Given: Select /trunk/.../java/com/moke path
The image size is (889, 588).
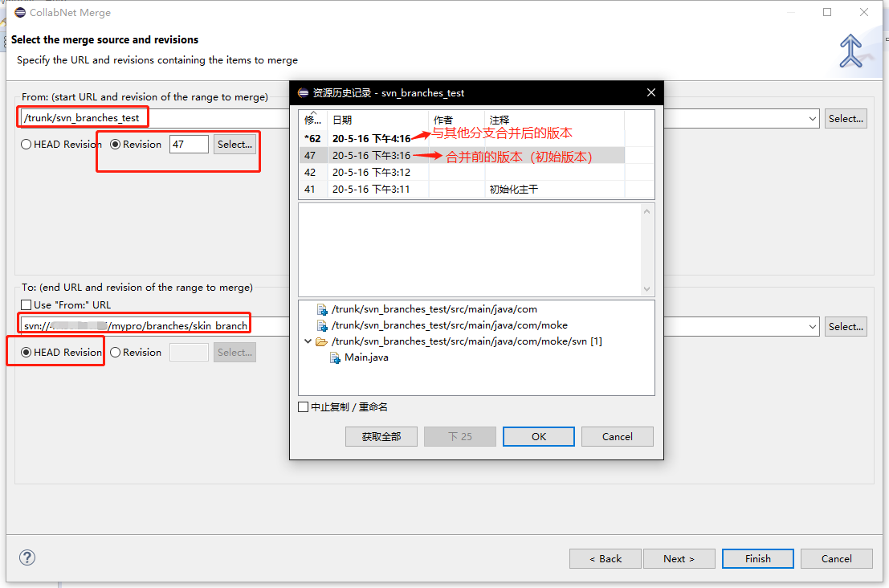Looking at the screenshot, I should pos(450,325).
